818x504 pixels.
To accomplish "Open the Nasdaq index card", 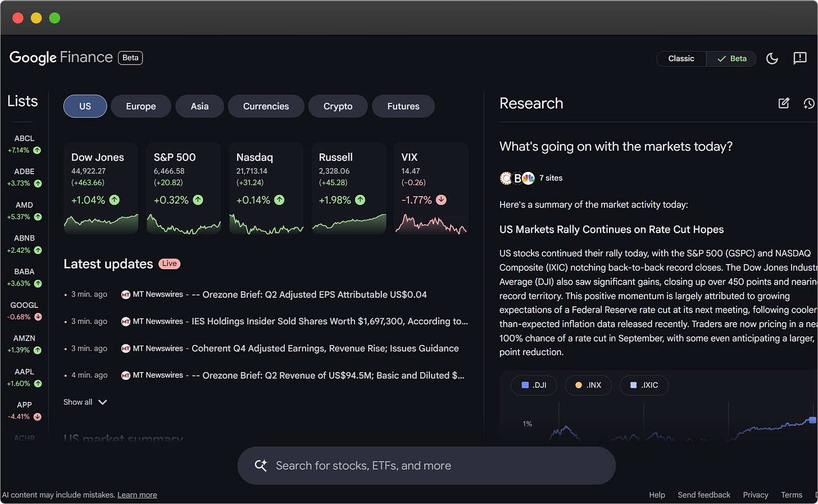I will (266, 188).
